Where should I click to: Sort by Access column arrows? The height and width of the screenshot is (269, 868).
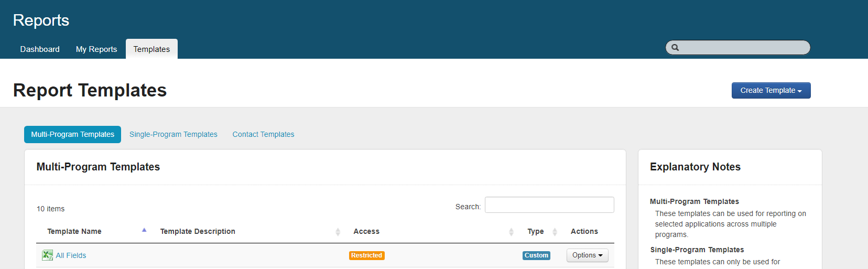coord(511,232)
